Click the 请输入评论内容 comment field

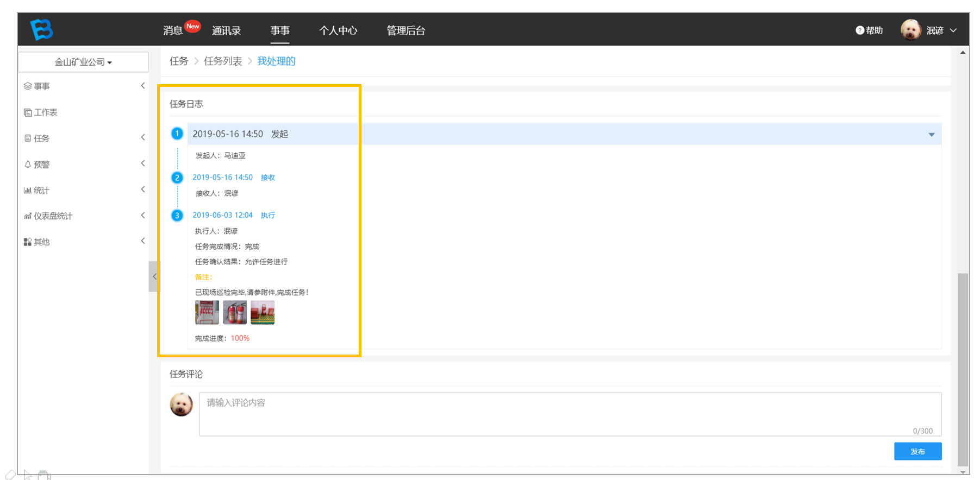(x=570, y=414)
